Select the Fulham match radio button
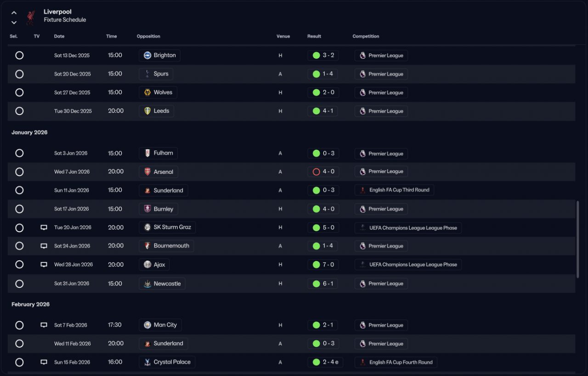Viewport: 588px width, 376px height. (x=19, y=153)
